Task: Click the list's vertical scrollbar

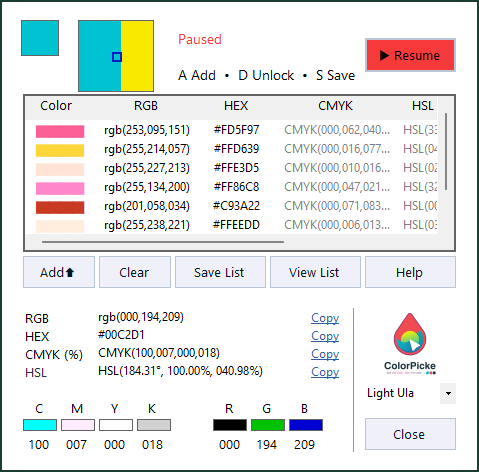Action: [x=446, y=152]
